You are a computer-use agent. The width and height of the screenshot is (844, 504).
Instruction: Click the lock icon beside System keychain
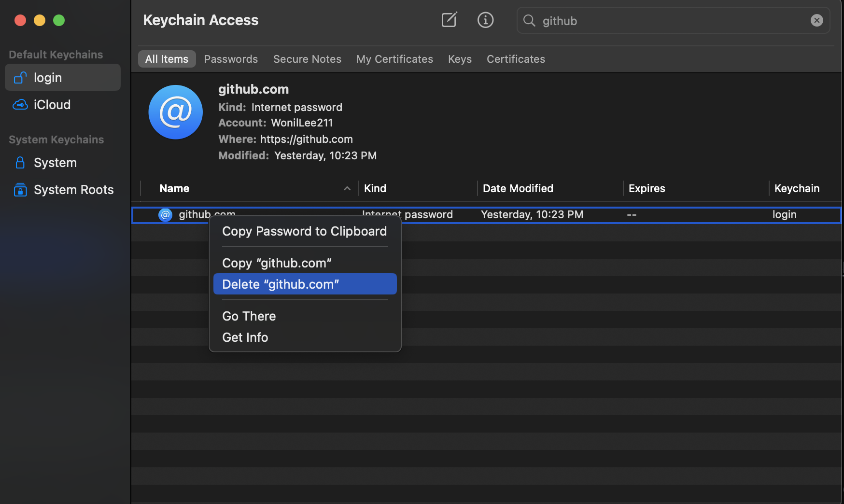(x=20, y=162)
